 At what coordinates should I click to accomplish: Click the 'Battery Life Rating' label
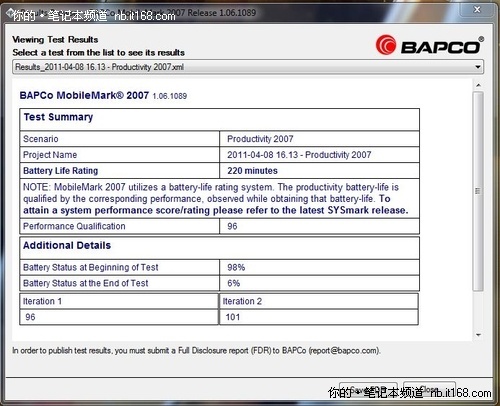click(61, 171)
